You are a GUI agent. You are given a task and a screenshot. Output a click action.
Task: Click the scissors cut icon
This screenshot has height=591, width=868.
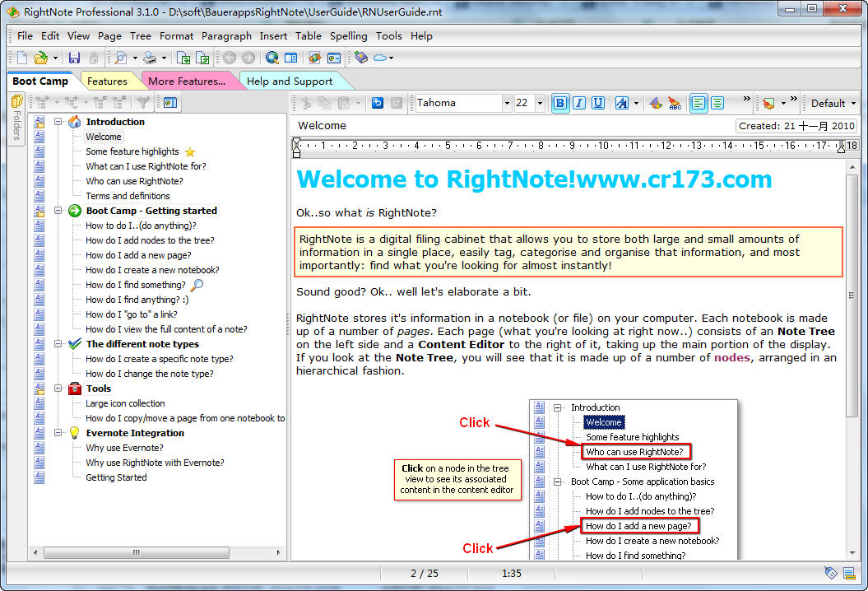(x=306, y=103)
